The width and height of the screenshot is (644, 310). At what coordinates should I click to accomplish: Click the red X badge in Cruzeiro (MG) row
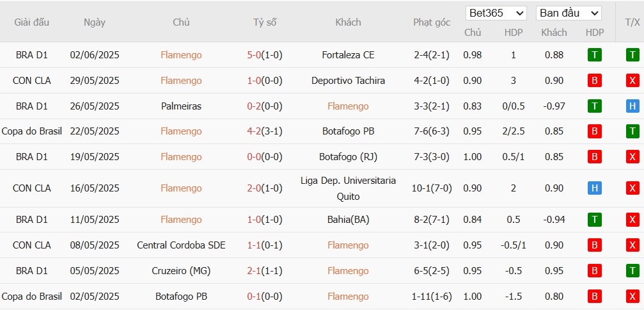pos(632,271)
